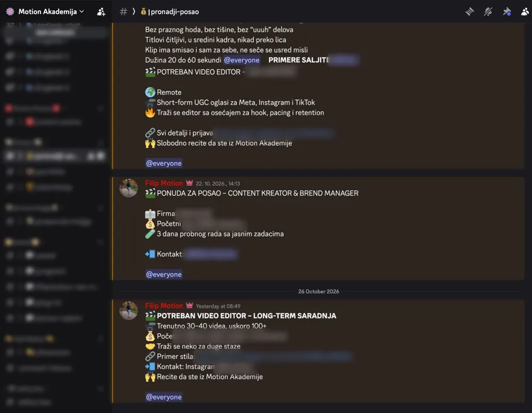The height and width of the screenshot is (413, 532).
Task: Click link emoji before 'Svi detalji i prijava'
Action: (x=150, y=133)
